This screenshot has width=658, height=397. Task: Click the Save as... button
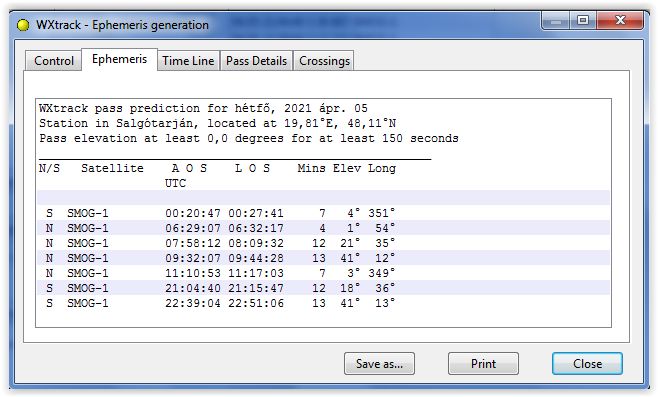pyautogui.click(x=379, y=363)
